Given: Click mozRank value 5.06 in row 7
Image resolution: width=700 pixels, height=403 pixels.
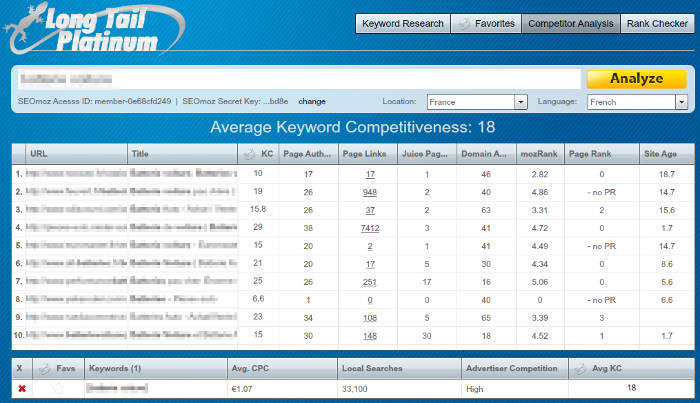Looking at the screenshot, I should [x=540, y=282].
